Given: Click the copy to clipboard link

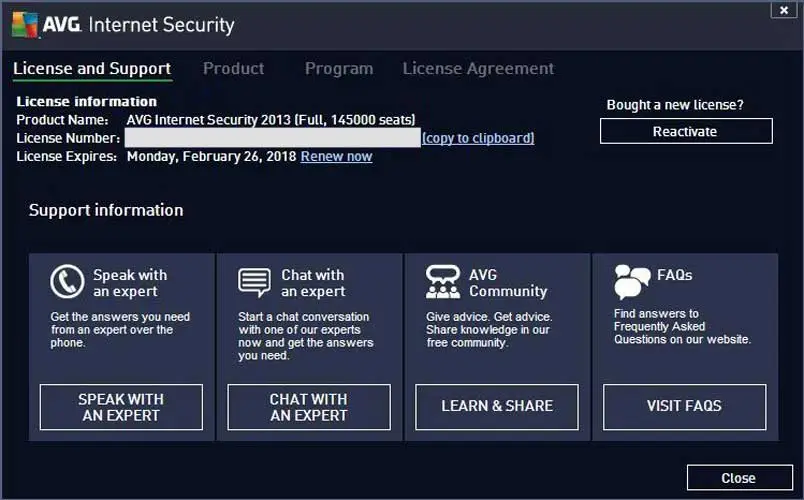Looking at the screenshot, I should pyautogui.click(x=478, y=138).
